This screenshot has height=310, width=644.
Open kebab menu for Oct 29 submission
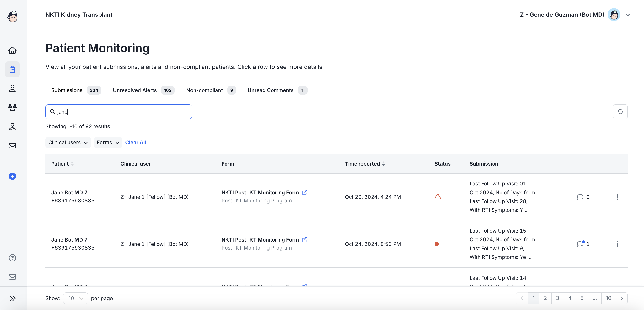click(617, 197)
